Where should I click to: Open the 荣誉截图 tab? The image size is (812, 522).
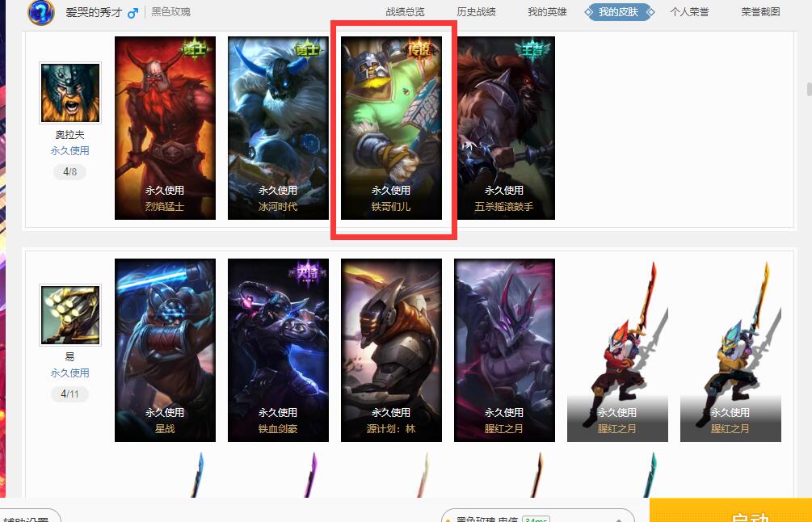pos(760,12)
